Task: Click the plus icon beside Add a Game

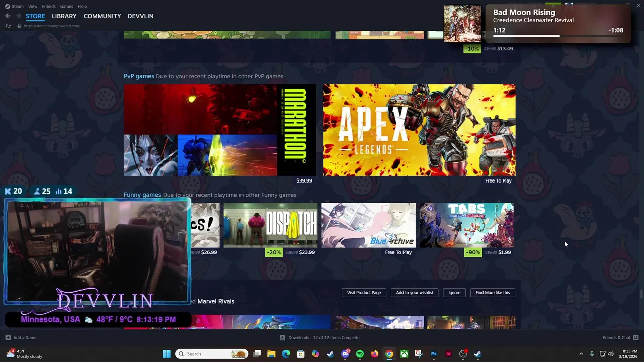Action: pyautogui.click(x=8, y=337)
